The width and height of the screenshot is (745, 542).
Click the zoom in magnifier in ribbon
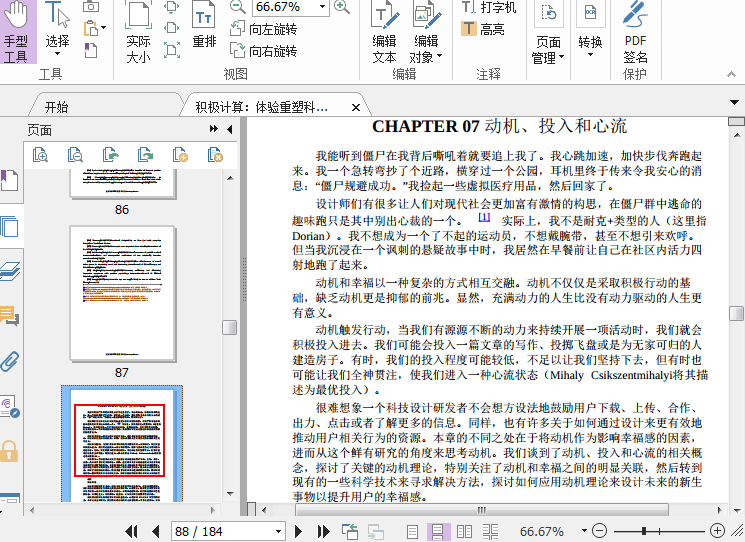(342, 7)
